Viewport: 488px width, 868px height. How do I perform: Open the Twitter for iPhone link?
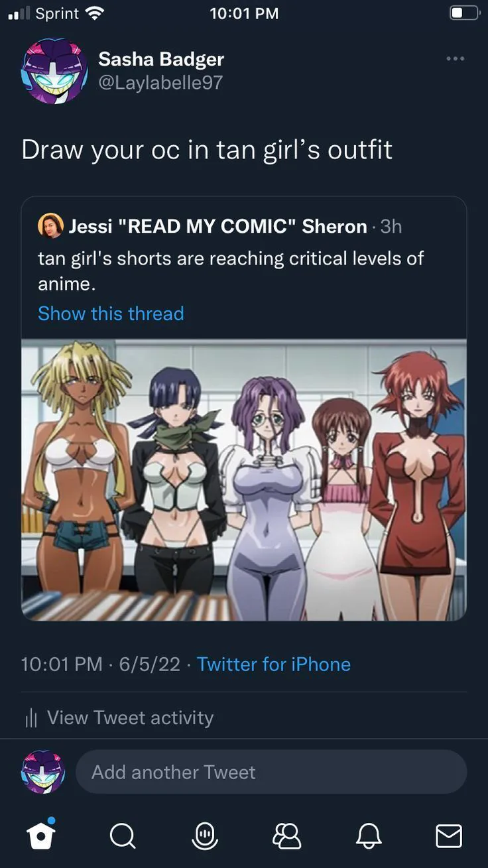[x=274, y=664]
